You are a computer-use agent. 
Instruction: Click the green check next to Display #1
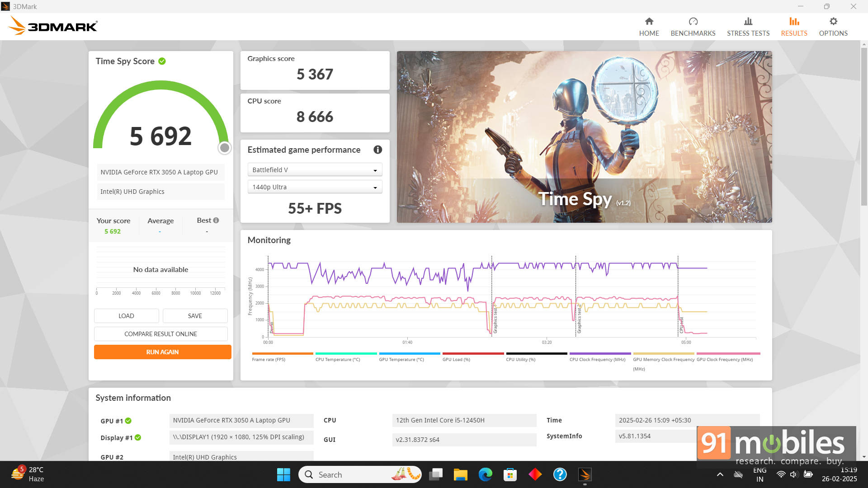coord(138,437)
